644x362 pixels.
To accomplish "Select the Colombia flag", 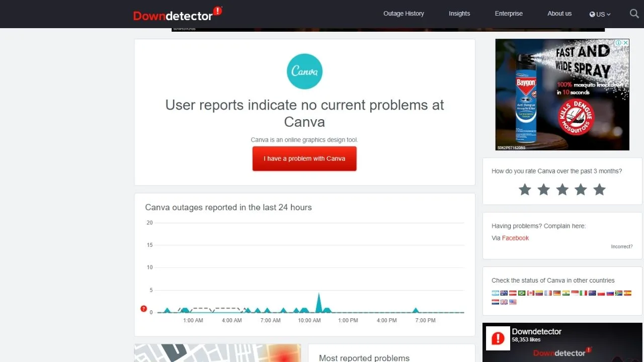I will 539,293.
